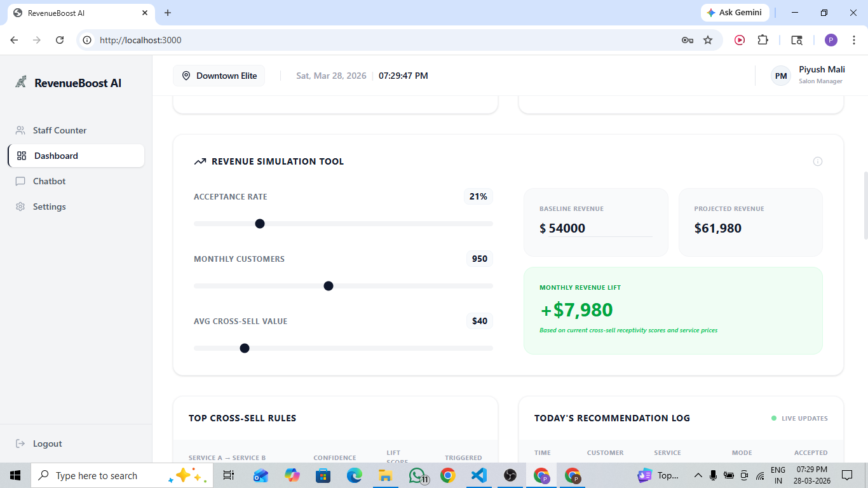Screen dimensions: 868x488
Task: Click the Top Cross-Sell Rules heading
Action: pos(242,418)
